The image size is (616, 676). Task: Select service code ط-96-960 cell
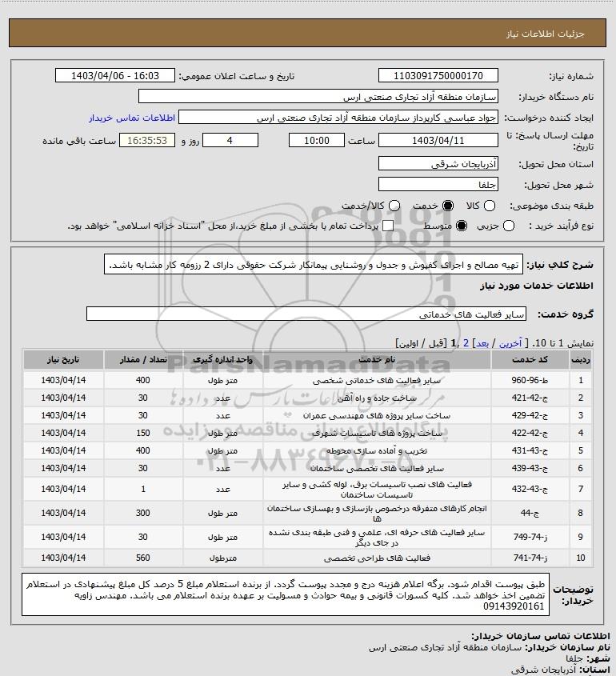point(530,380)
